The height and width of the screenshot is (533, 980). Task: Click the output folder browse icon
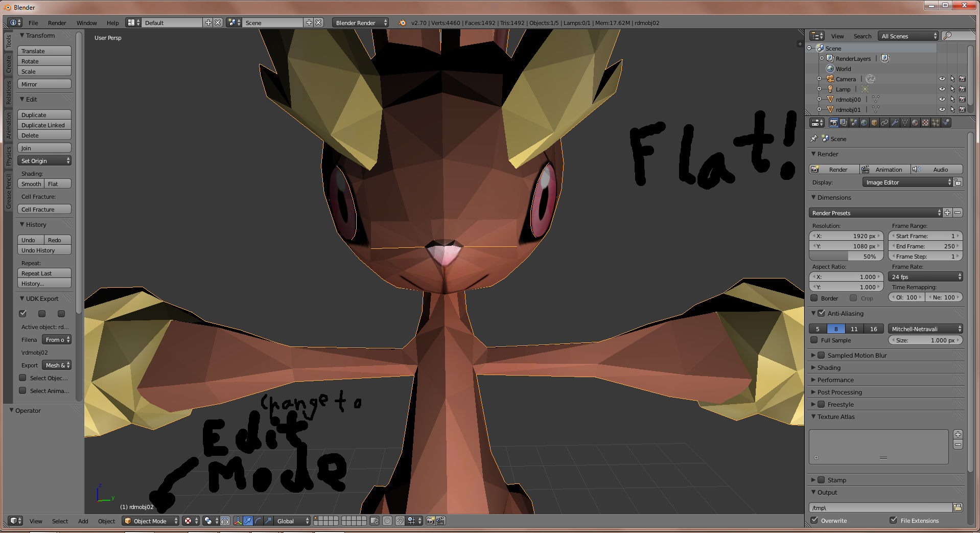coord(958,507)
